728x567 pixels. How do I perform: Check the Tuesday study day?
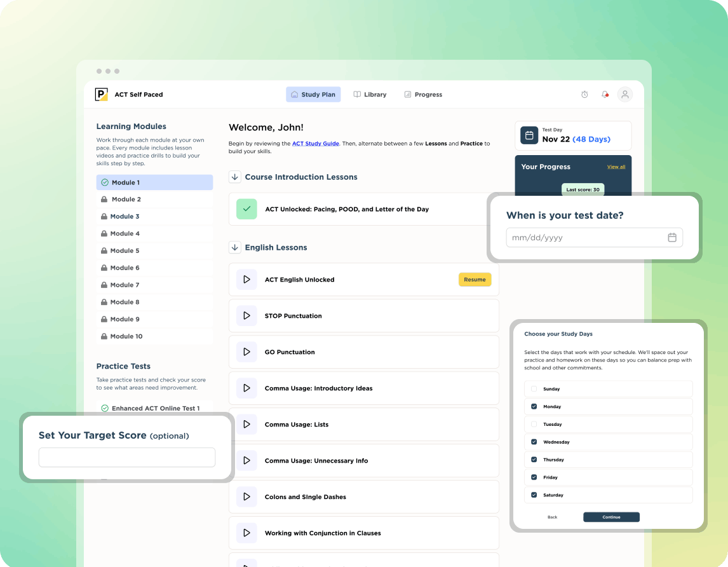coord(534,424)
